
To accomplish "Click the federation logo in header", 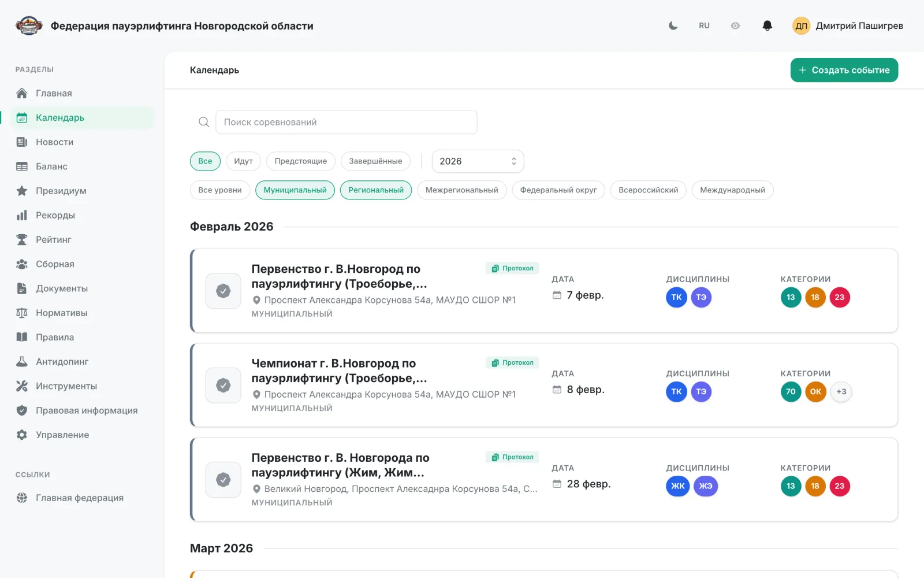I will pos(29,25).
